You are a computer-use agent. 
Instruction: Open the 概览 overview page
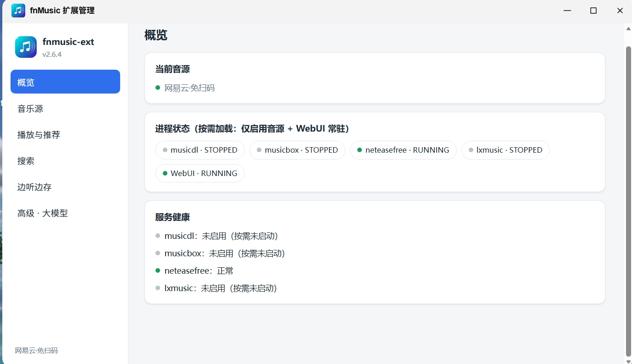(65, 82)
